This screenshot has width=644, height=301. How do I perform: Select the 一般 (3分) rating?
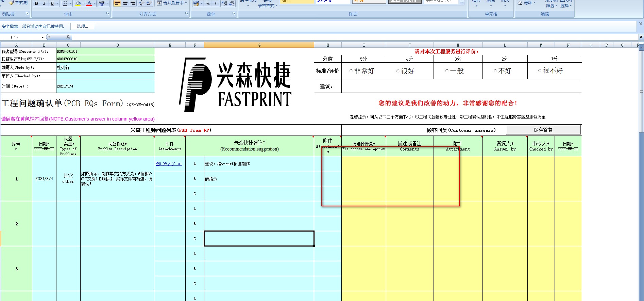pyautogui.click(x=447, y=71)
